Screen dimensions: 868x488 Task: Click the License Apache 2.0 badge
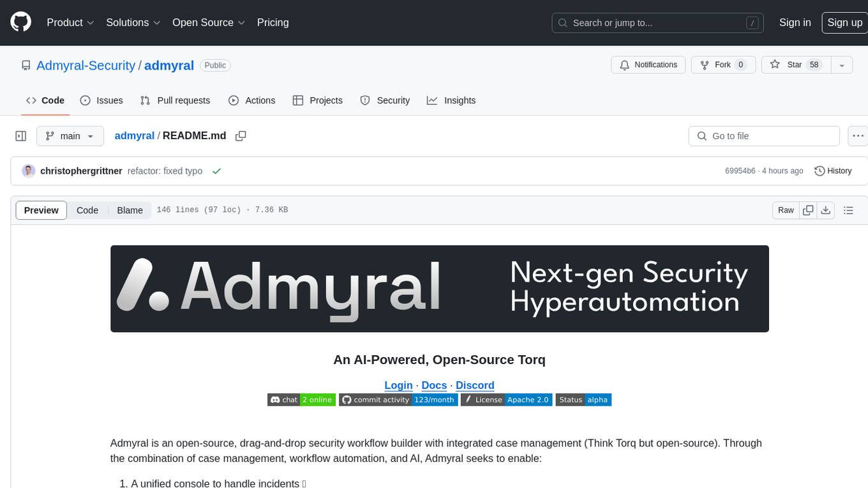506,400
